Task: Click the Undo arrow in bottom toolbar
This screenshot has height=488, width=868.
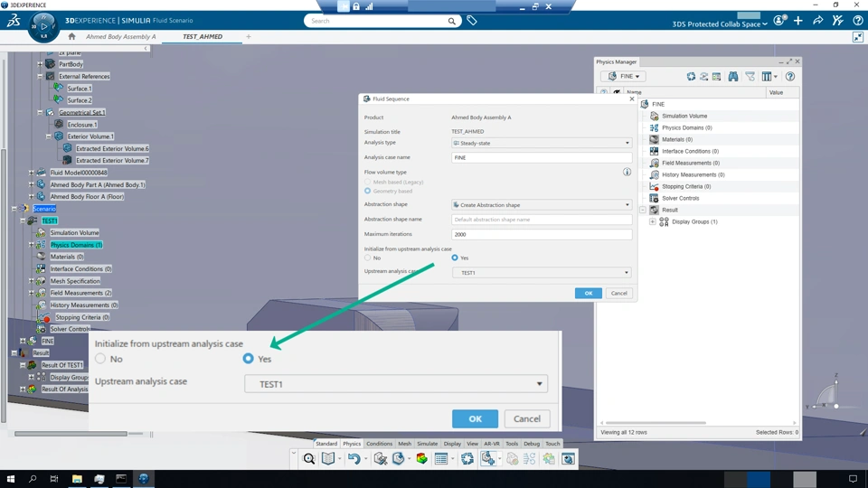Action: click(x=354, y=459)
